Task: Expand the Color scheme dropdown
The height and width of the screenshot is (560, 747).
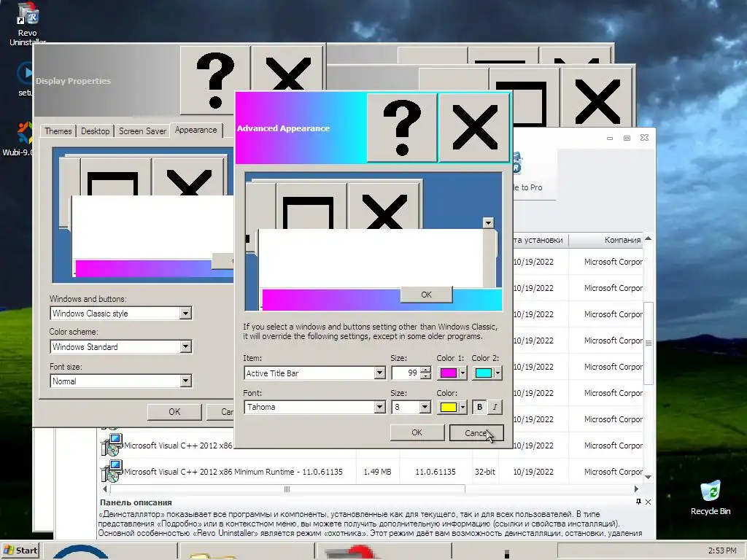Action: click(185, 346)
